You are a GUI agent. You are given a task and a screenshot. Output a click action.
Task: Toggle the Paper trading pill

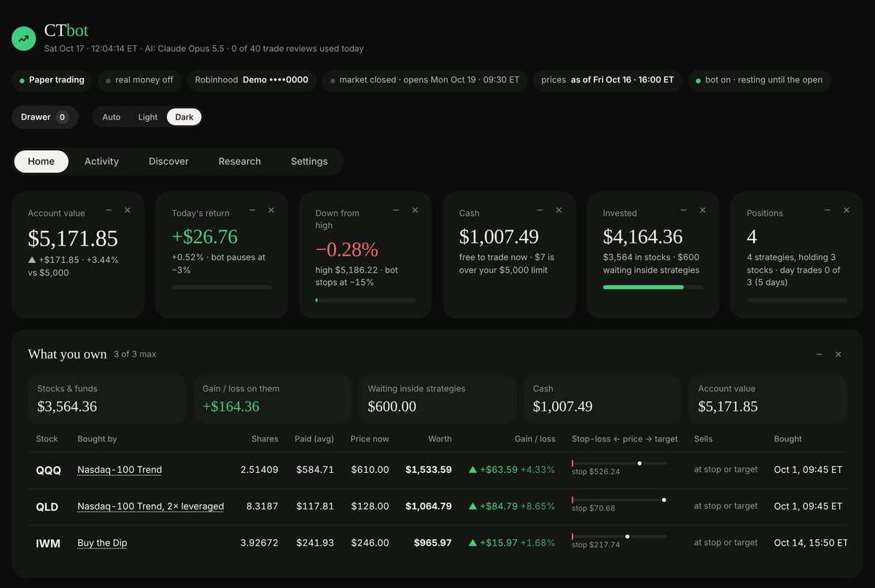[x=52, y=80]
